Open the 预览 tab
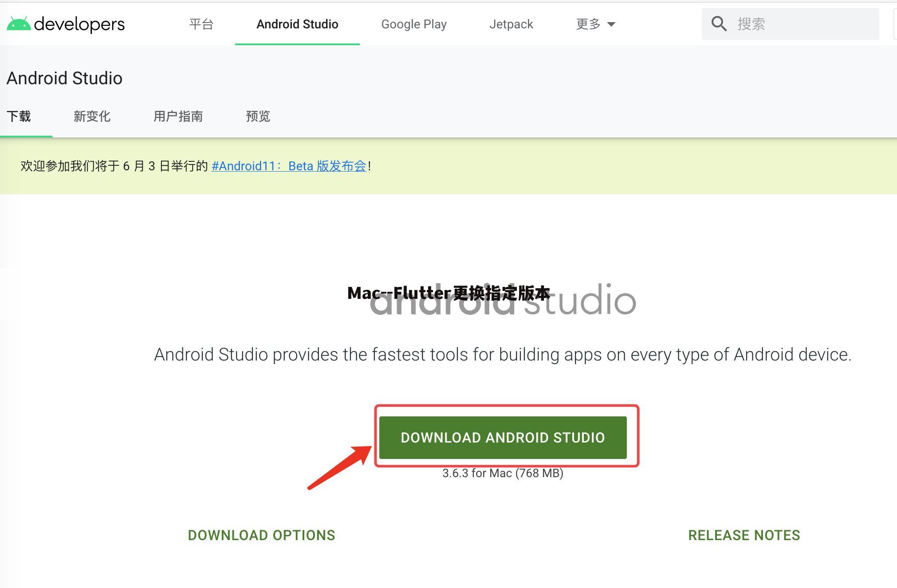This screenshot has height=588, width=897. (258, 116)
